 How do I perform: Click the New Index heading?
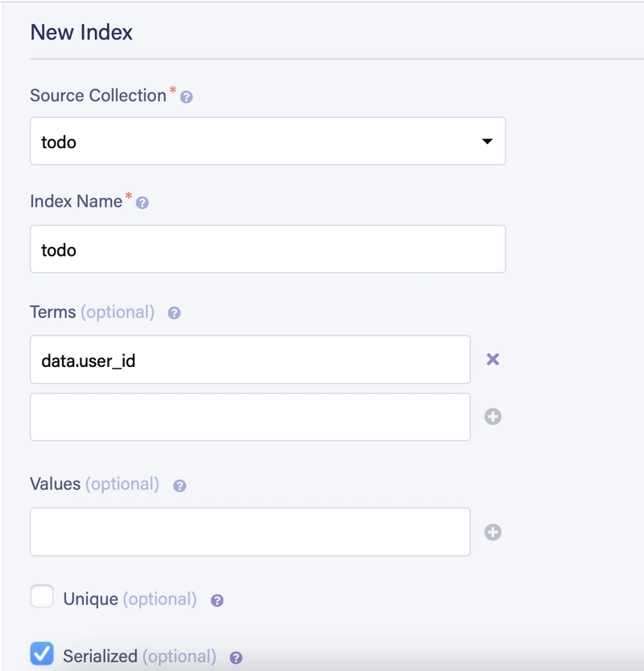click(x=81, y=32)
